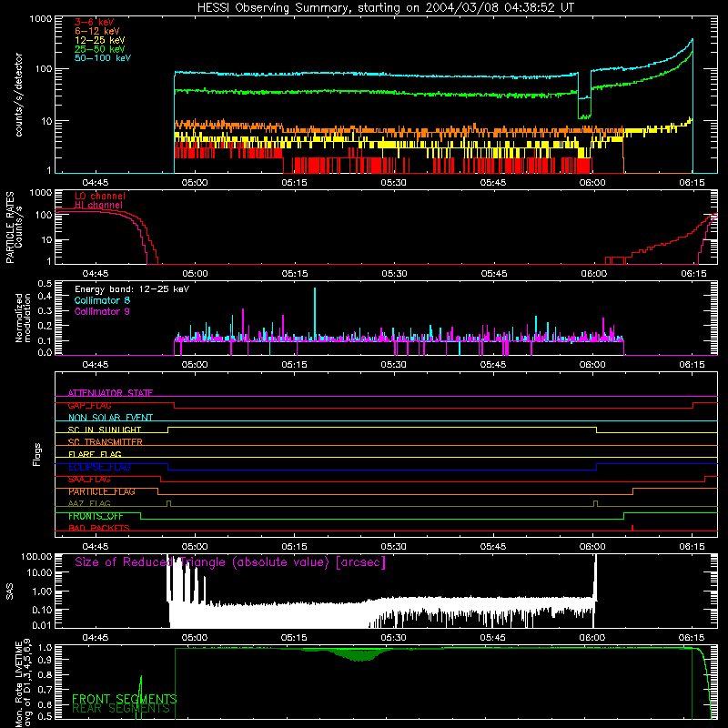The height and width of the screenshot is (728, 728).
Task: Pick the cyan 50-100 keV legend label
Action: pos(103,58)
